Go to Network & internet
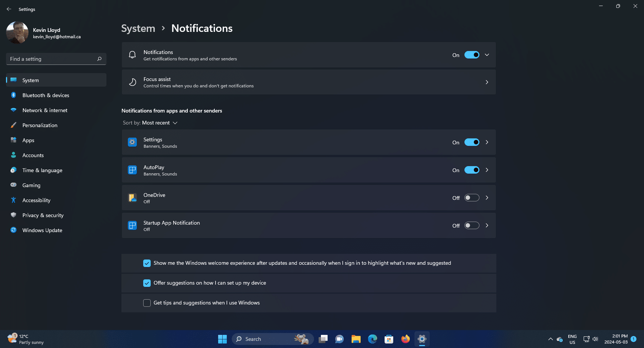The width and height of the screenshot is (644, 348). 56,110
